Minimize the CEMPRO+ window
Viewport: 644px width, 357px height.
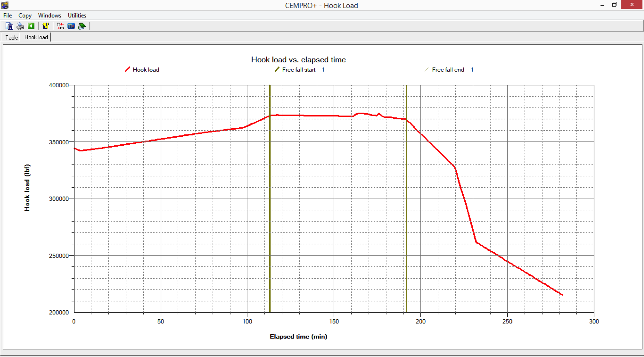tap(602, 5)
